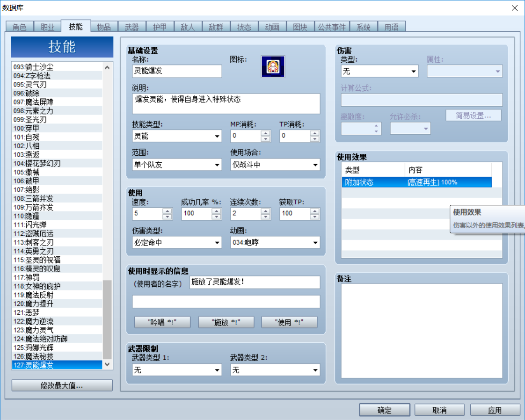Image resolution: width=525 pixels, height=420 pixels.
Task: Go to the 护甲 tab
Action: pos(160,27)
